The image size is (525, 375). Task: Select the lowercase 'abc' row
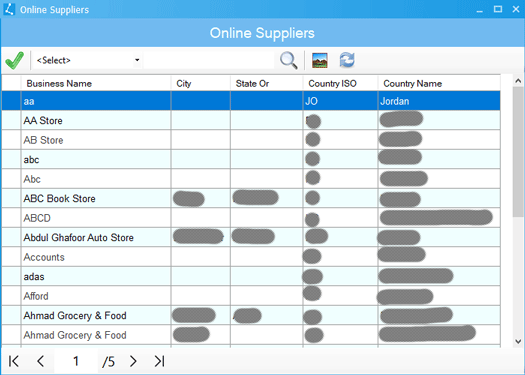coord(251,159)
